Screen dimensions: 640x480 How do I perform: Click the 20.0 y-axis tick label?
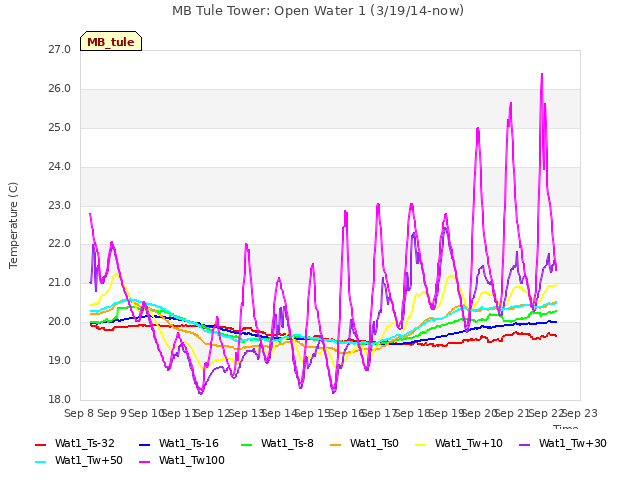pyautogui.click(x=59, y=322)
